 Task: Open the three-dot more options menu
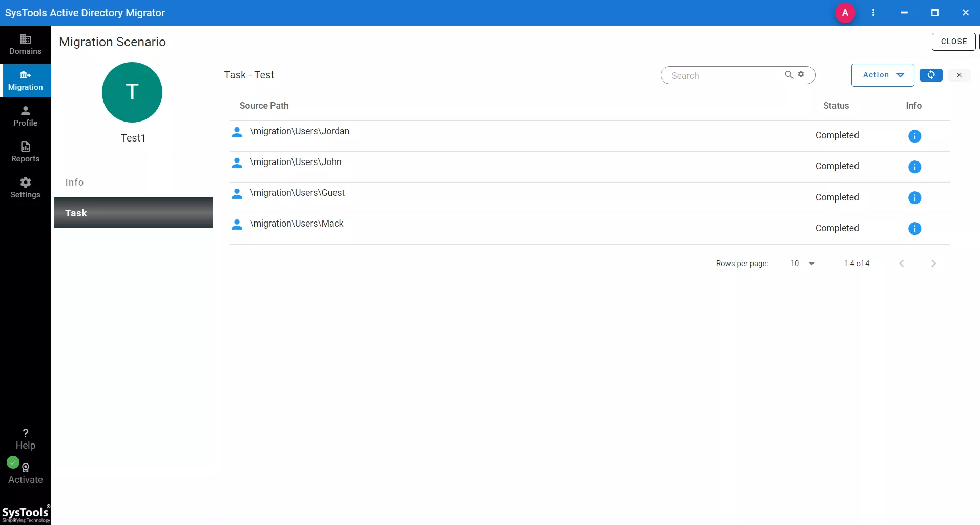[x=873, y=13]
